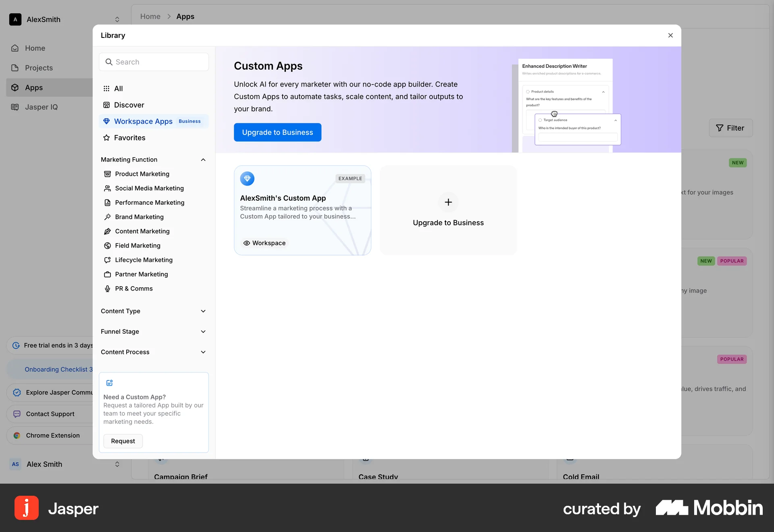Enable the Filter on the apps list
Image resolution: width=774 pixels, height=532 pixels.
(x=730, y=128)
